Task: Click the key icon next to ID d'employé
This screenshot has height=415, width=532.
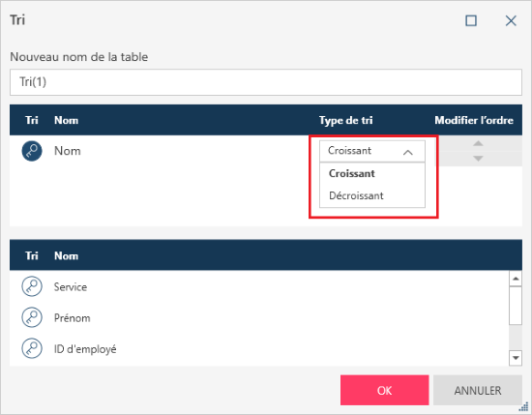Action: click(x=32, y=348)
